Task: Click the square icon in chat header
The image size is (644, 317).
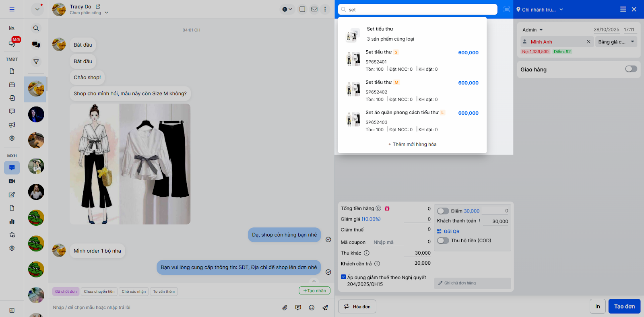Action: tap(302, 9)
